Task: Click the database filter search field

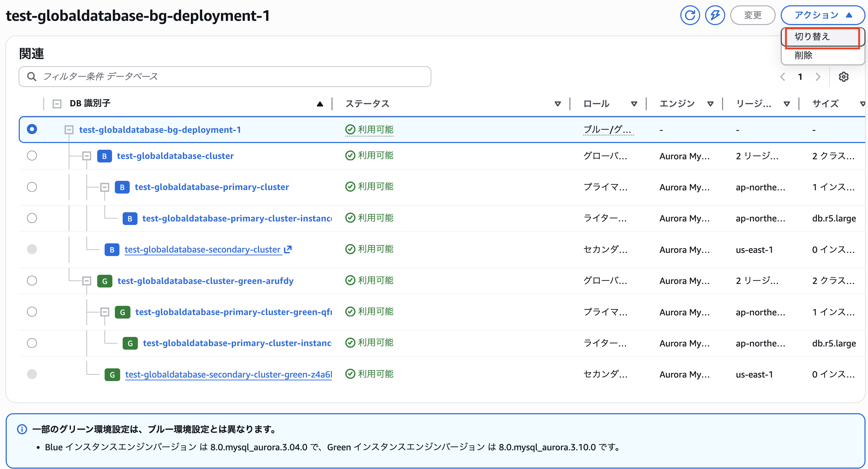Action: pos(225,77)
